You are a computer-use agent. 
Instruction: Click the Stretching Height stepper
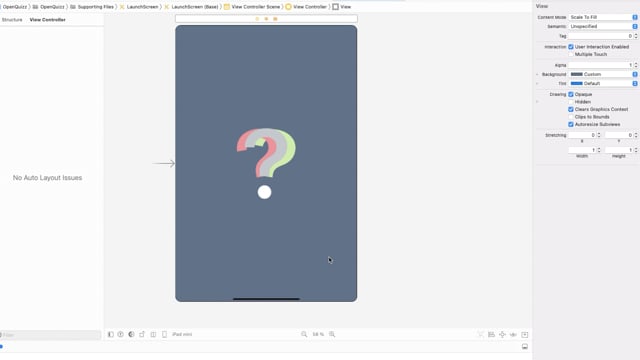tap(636, 150)
